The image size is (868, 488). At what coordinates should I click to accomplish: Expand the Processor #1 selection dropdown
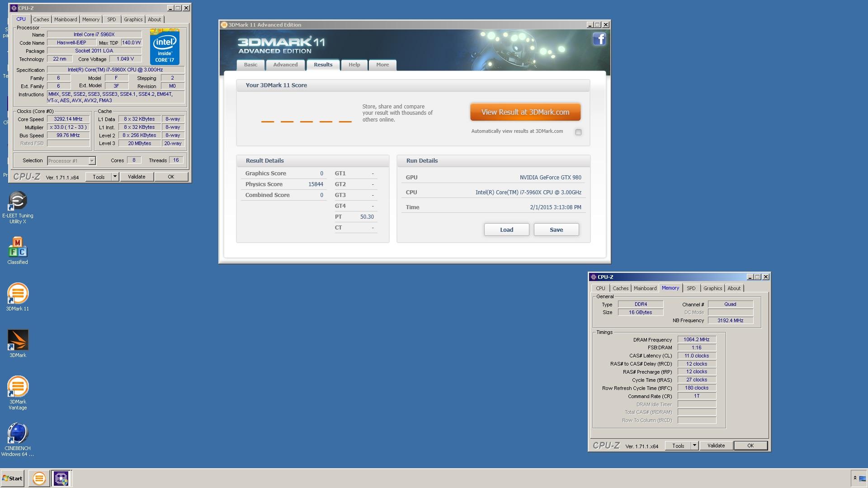[92, 161]
